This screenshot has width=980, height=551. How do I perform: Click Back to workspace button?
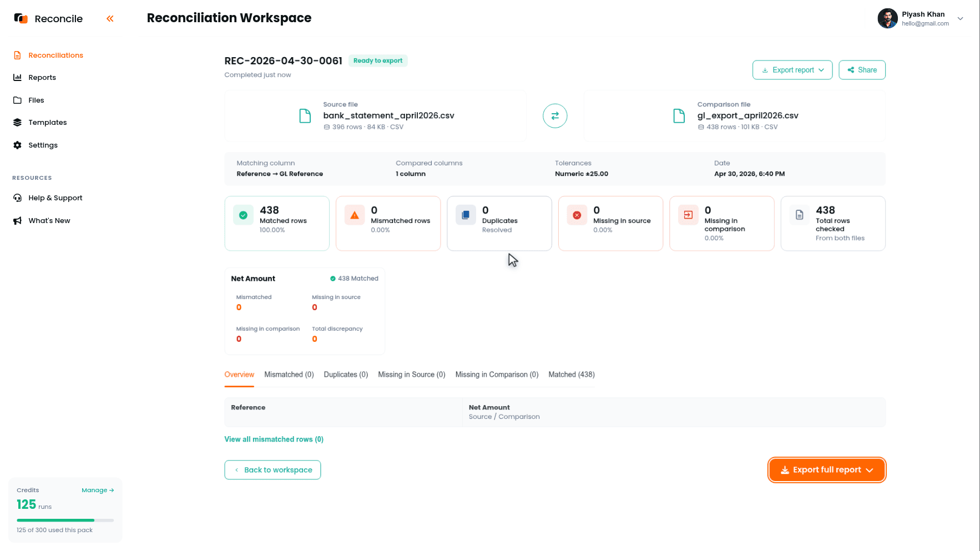[x=272, y=470]
